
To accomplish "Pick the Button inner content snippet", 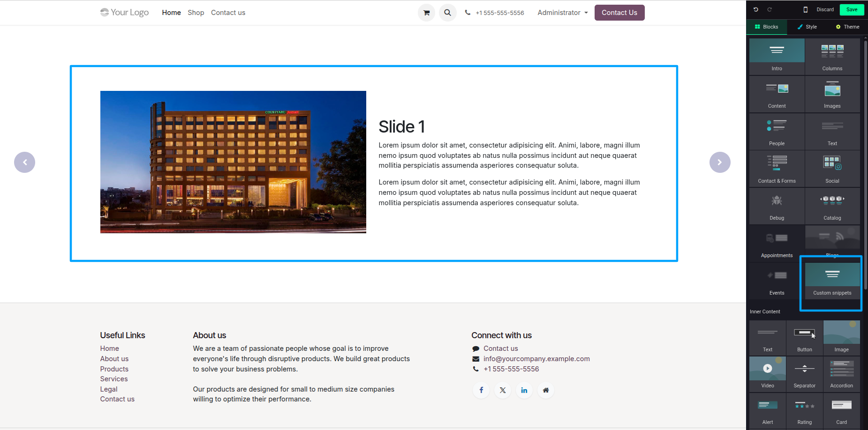I will point(805,338).
